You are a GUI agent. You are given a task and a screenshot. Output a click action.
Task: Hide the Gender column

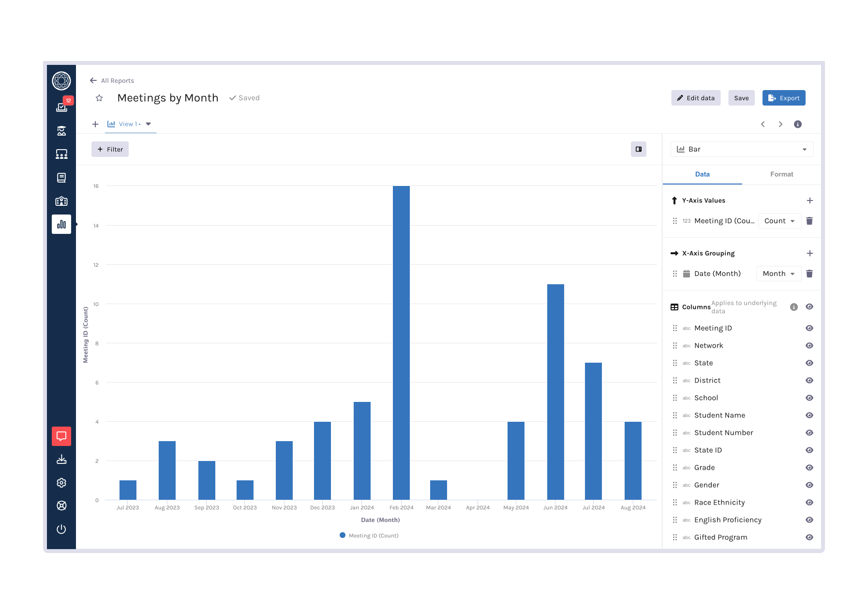click(809, 485)
